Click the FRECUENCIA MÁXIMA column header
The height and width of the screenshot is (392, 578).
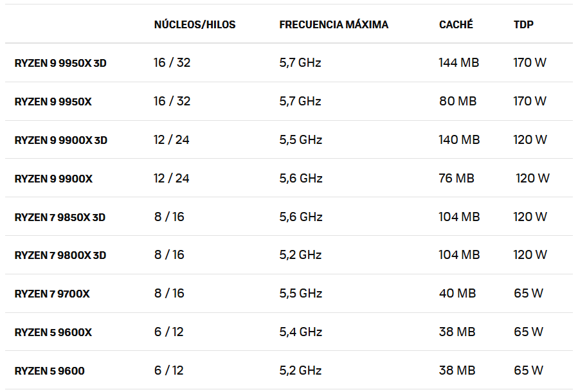coord(334,24)
